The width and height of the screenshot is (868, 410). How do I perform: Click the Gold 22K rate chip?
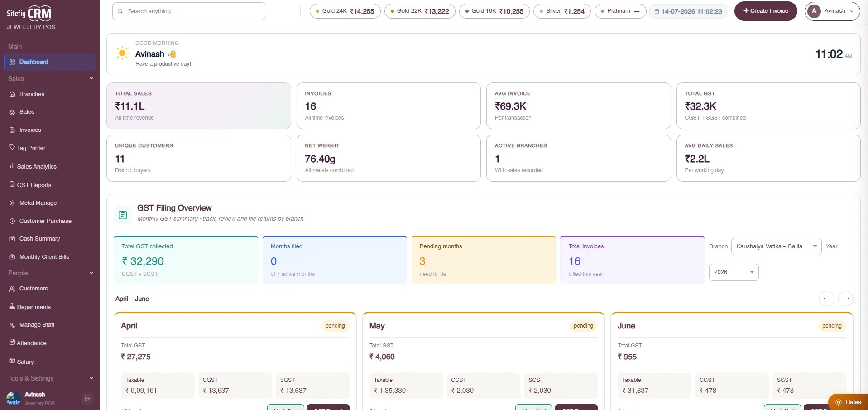click(x=420, y=11)
